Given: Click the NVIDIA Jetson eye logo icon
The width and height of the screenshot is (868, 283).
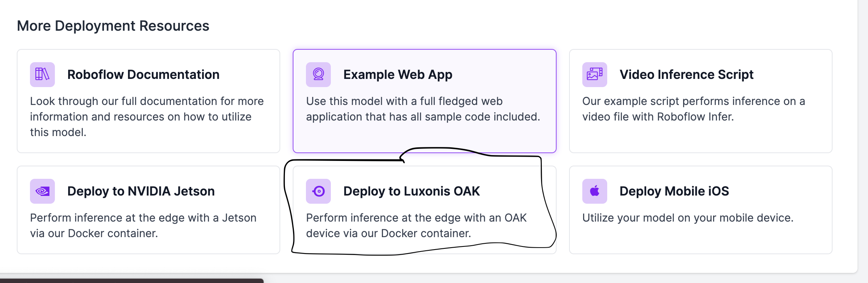Looking at the screenshot, I should (x=42, y=191).
